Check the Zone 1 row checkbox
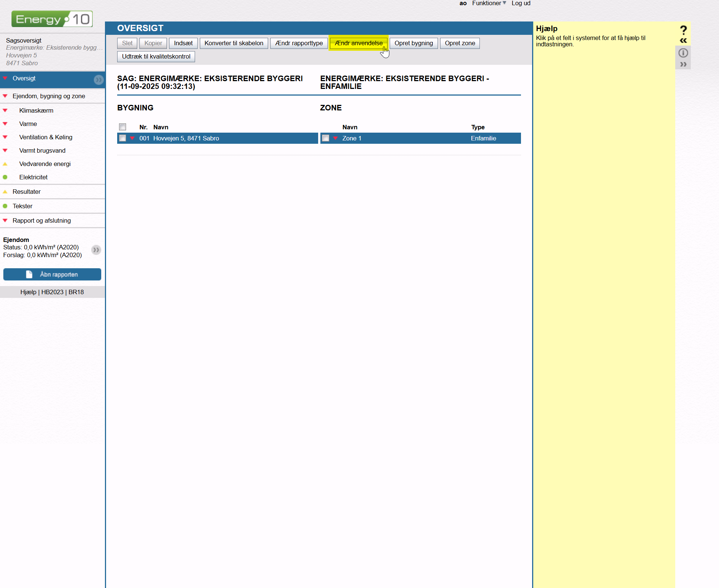 (326, 138)
